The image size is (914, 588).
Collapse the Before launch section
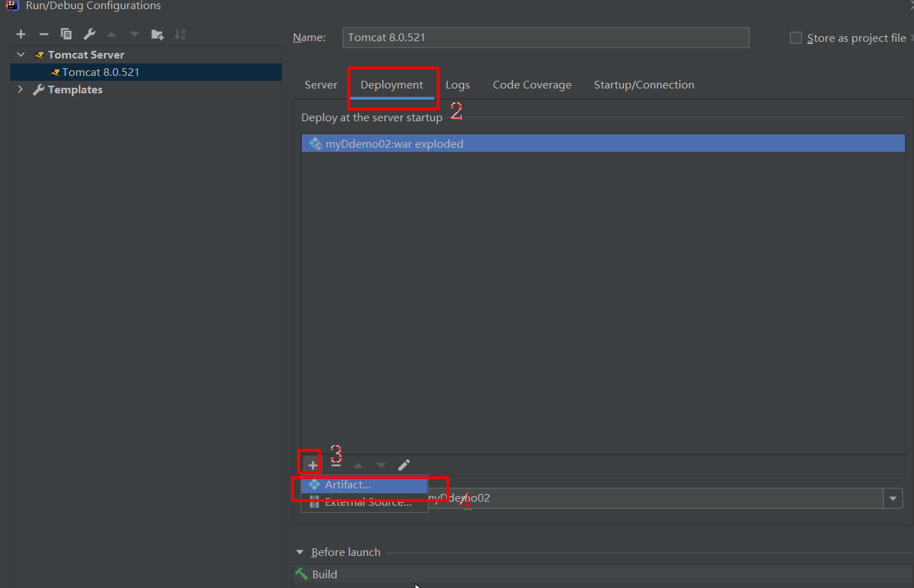coord(300,552)
